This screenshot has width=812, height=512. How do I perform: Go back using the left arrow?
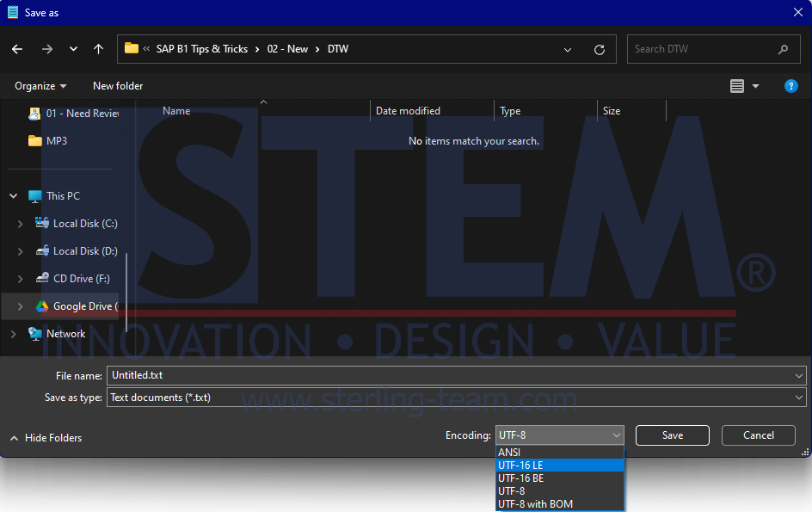(x=17, y=49)
